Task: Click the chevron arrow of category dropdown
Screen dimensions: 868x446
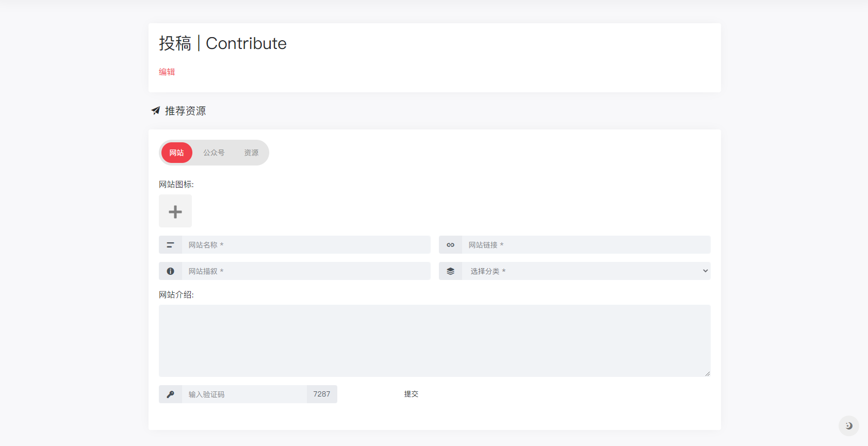Action: tap(705, 271)
